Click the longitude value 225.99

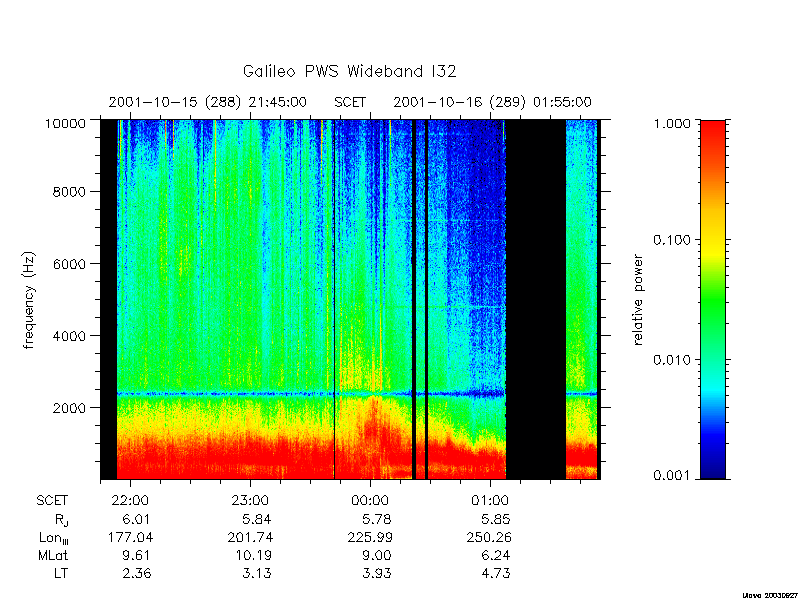tap(370, 537)
